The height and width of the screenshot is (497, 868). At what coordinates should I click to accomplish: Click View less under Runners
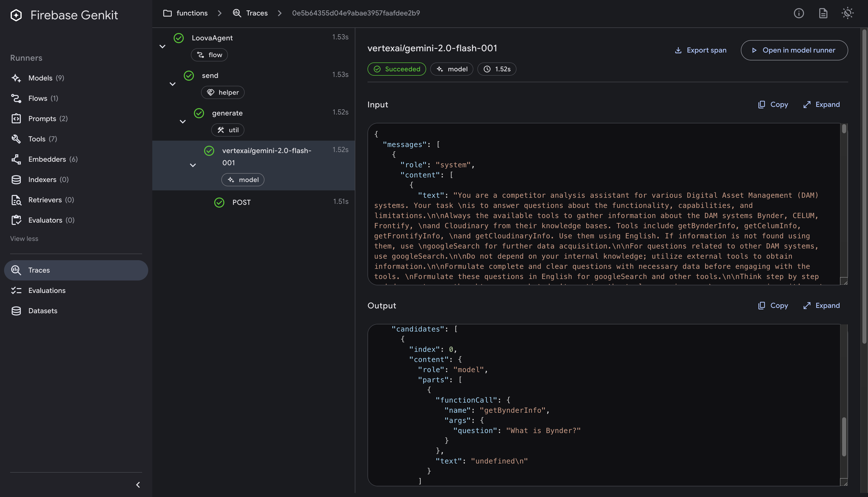pos(24,239)
